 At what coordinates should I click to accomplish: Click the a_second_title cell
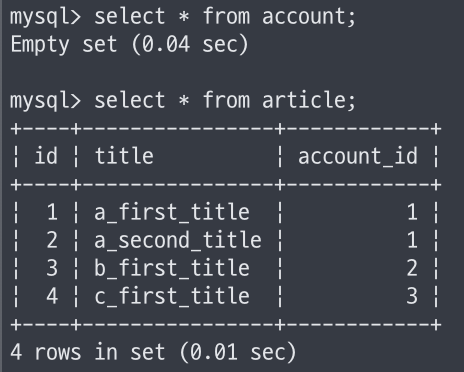(178, 240)
